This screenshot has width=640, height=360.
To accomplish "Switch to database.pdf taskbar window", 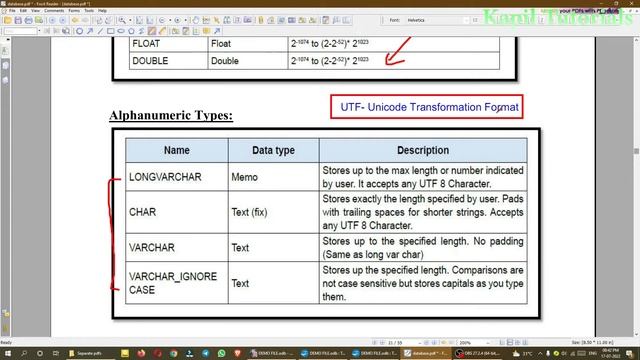I will click(x=427, y=353).
